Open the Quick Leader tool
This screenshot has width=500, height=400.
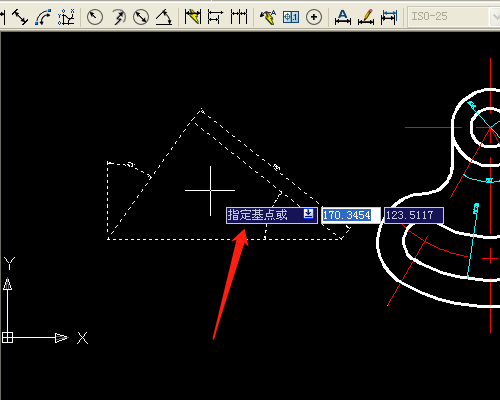[268, 17]
